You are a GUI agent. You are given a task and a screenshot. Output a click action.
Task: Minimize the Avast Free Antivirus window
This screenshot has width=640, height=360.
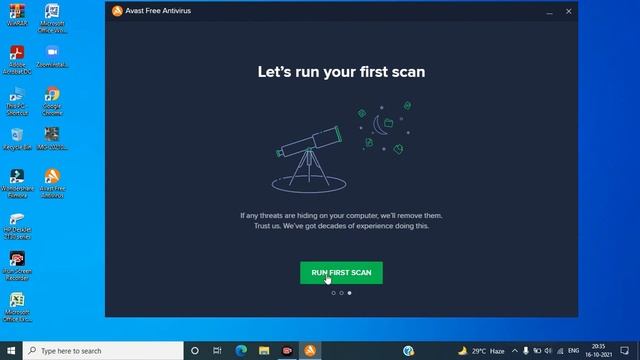pos(549,11)
